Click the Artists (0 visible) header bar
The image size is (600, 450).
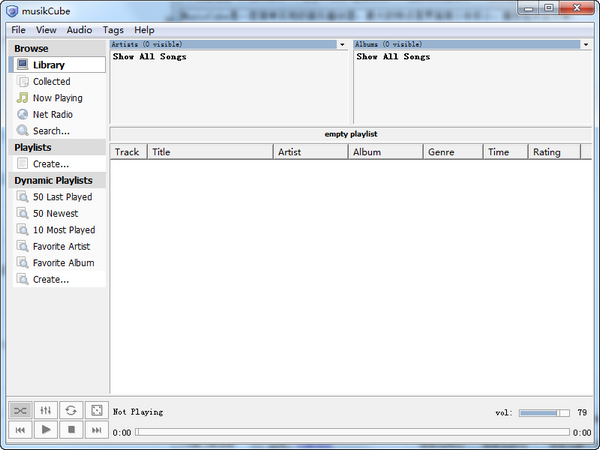(x=223, y=44)
